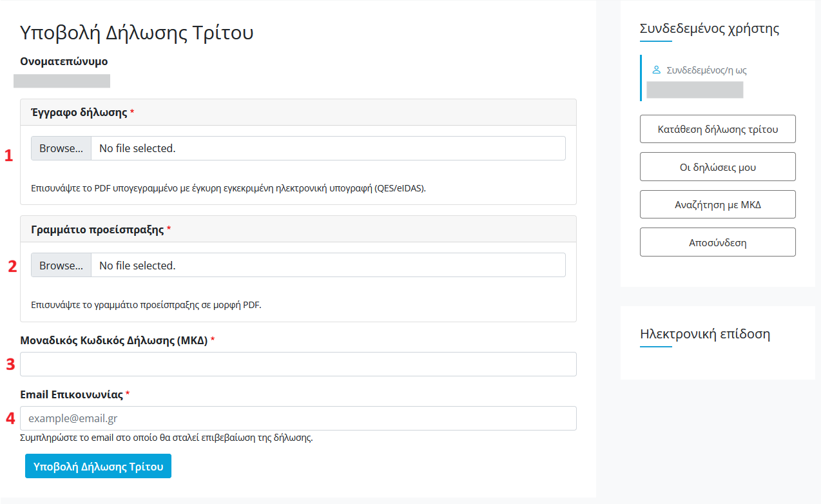Open Οι δηλώσεις μου
The height and width of the screenshot is (504, 821).
point(718,167)
